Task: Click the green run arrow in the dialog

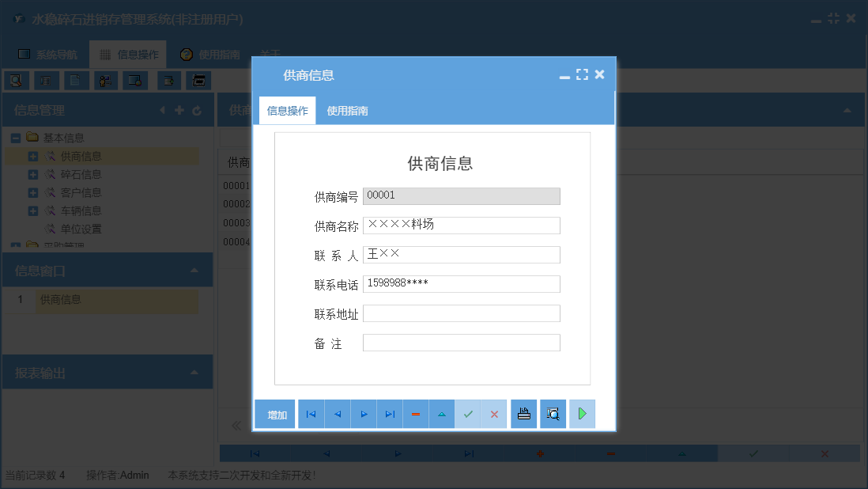Action: tap(583, 413)
